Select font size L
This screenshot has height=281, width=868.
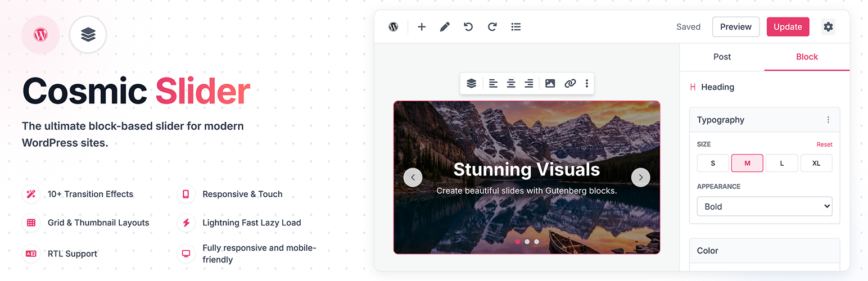781,163
